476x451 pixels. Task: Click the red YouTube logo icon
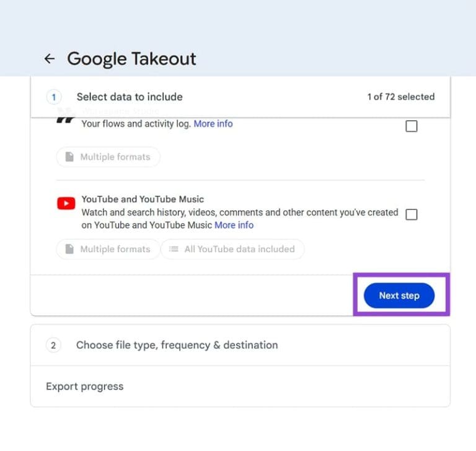point(66,203)
